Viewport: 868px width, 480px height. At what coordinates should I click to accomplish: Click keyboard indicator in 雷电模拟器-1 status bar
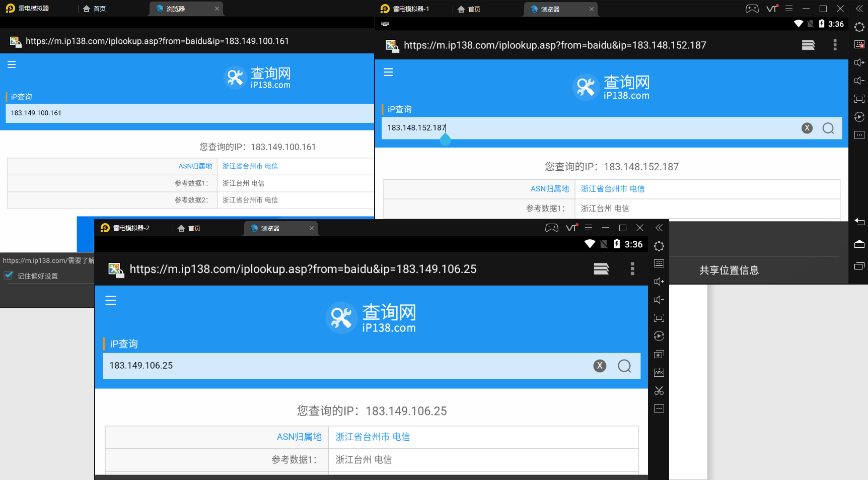(x=385, y=24)
